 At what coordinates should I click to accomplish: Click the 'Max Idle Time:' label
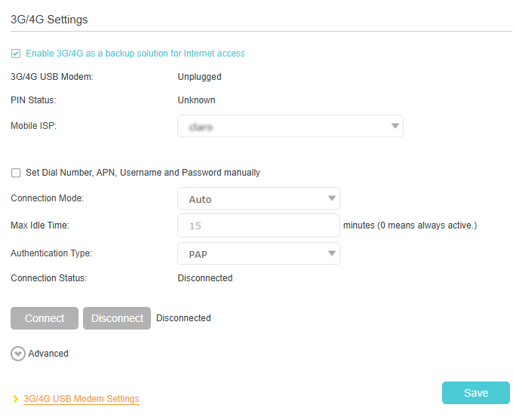[40, 225]
